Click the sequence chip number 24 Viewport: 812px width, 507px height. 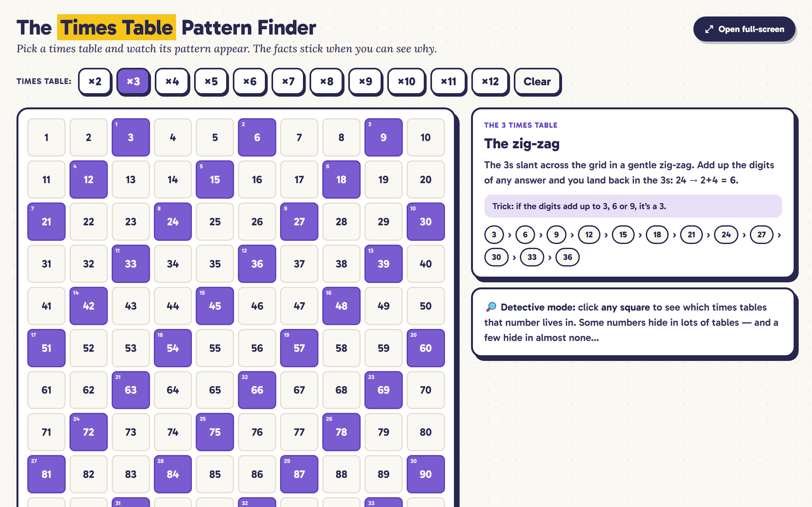pos(726,235)
